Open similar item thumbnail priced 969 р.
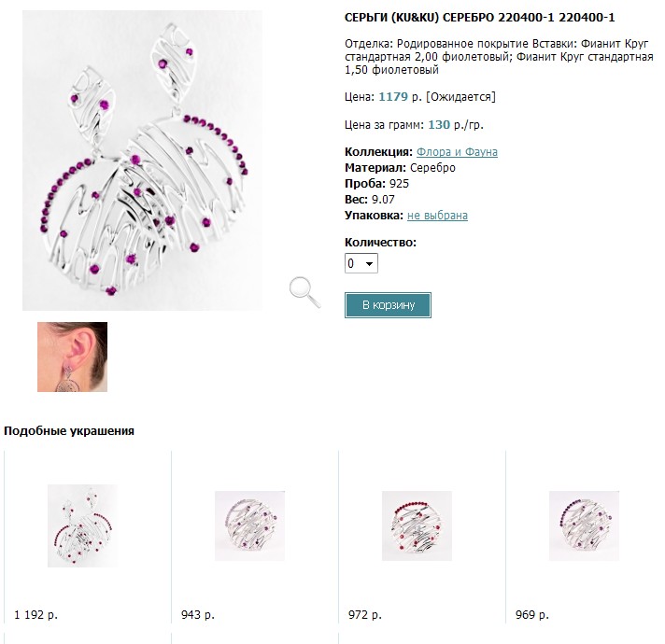This screenshot has height=644, width=665. [x=584, y=525]
